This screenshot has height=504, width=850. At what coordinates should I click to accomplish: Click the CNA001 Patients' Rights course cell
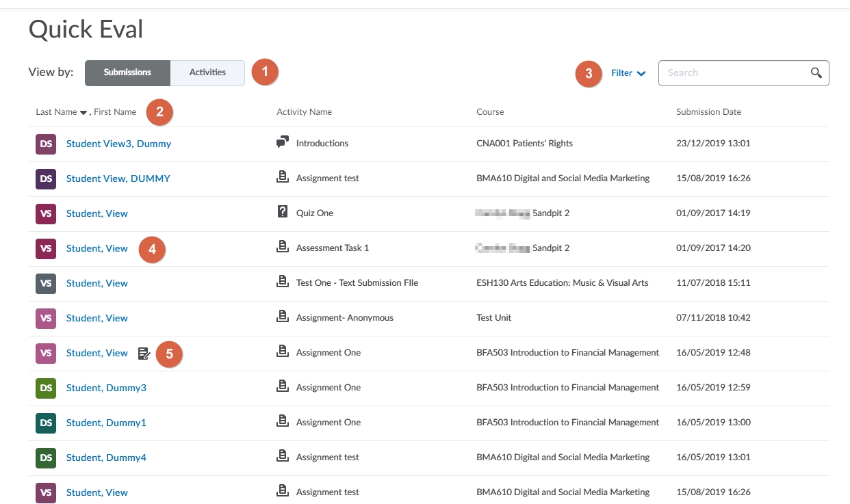click(x=524, y=144)
